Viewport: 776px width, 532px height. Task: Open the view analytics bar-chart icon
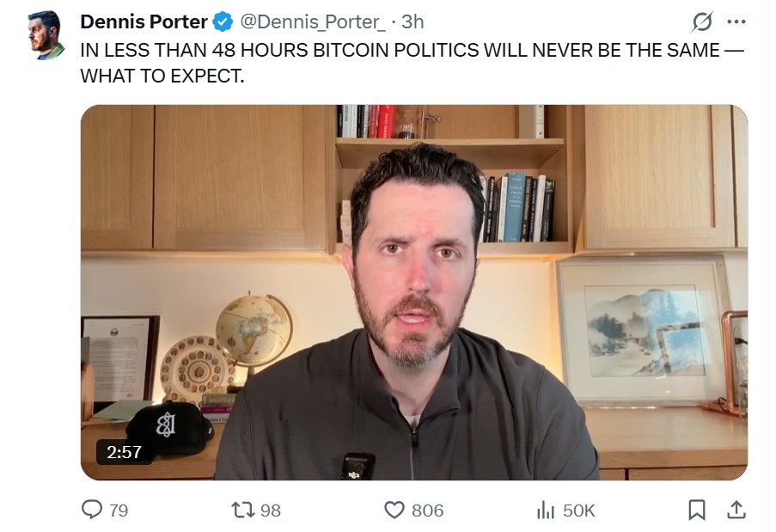coord(546,510)
